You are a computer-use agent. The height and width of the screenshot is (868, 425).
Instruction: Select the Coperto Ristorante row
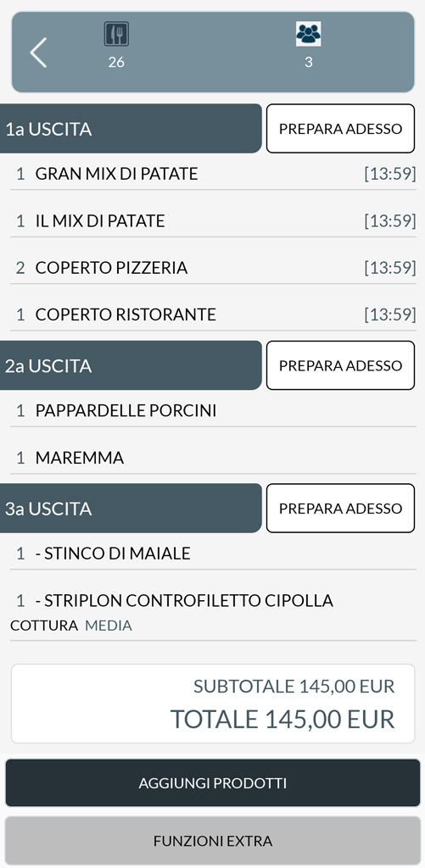coord(213,314)
